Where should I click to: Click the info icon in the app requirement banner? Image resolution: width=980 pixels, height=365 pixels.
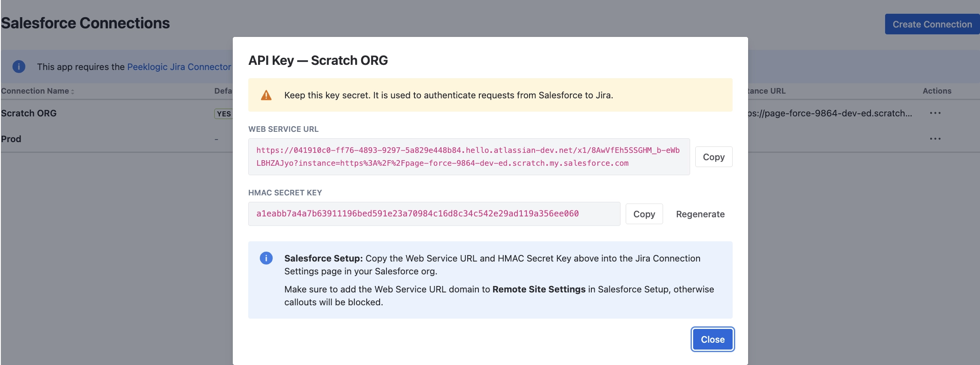pyautogui.click(x=19, y=67)
